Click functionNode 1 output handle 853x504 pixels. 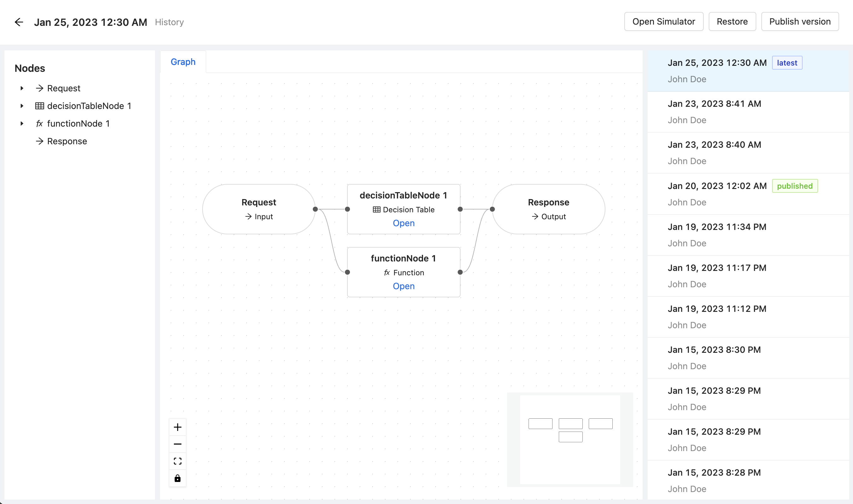click(460, 272)
